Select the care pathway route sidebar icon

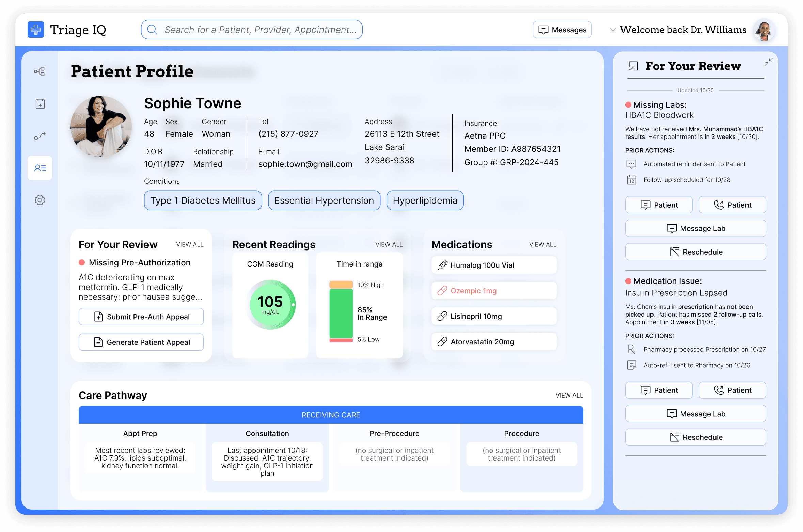click(x=40, y=136)
